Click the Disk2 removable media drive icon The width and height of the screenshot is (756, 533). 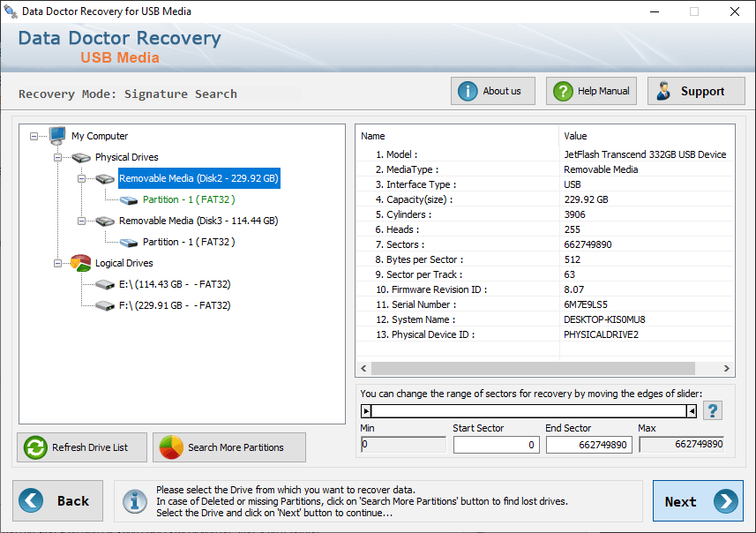click(x=105, y=178)
